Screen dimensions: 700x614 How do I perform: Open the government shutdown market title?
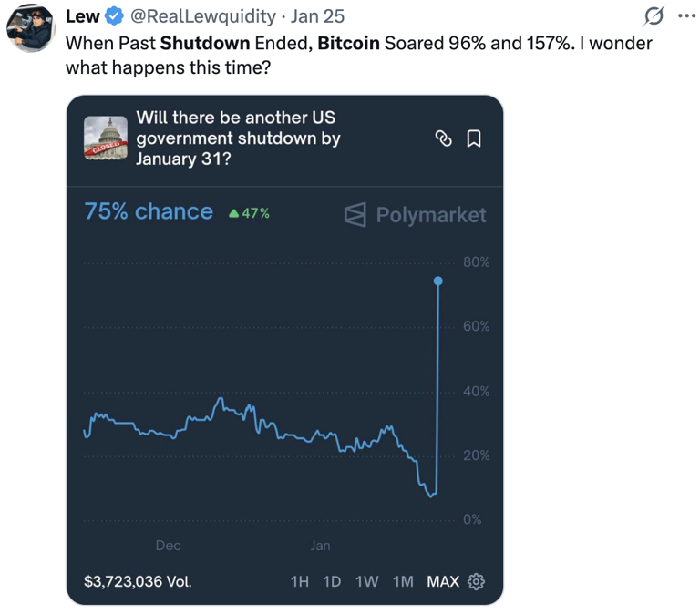coord(237,138)
